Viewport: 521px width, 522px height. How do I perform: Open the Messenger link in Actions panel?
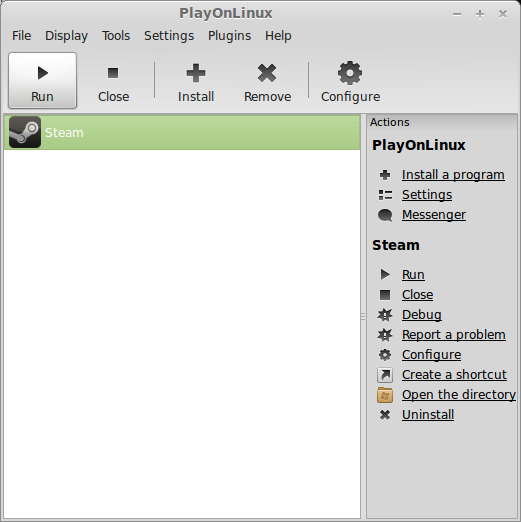[x=434, y=215]
